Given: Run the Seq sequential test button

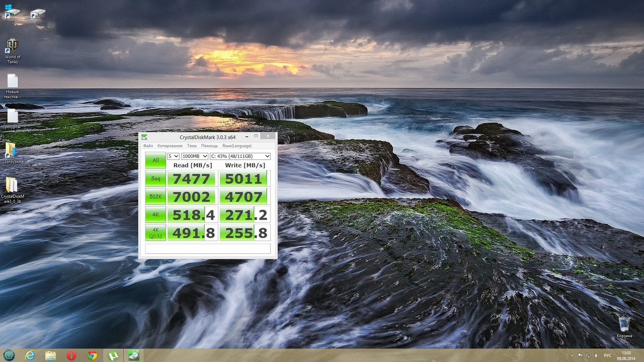Looking at the screenshot, I should (x=155, y=178).
